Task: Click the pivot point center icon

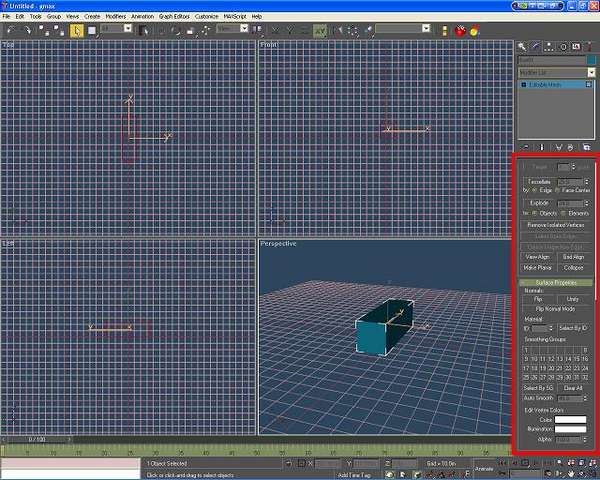Action: (257, 30)
